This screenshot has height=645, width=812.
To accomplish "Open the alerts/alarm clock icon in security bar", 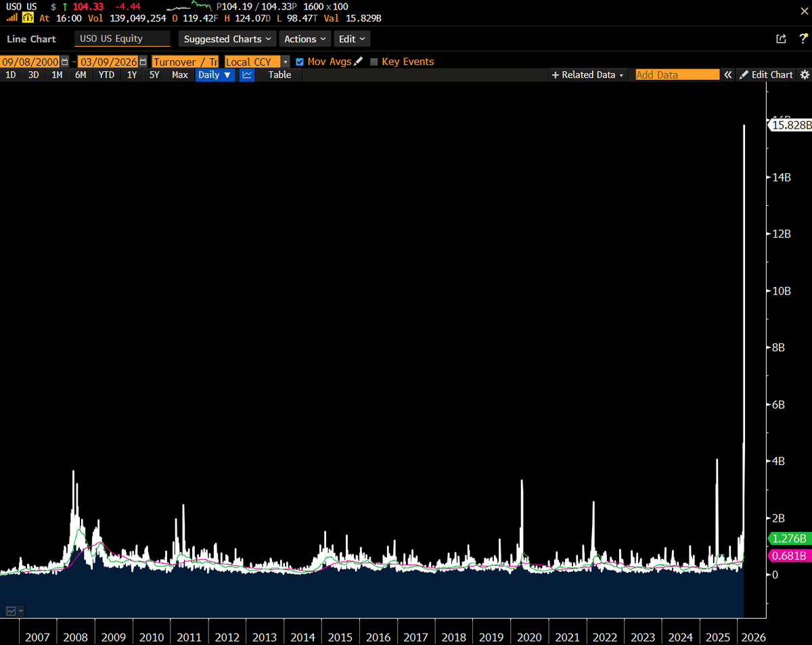I will pyautogui.click(x=27, y=17).
